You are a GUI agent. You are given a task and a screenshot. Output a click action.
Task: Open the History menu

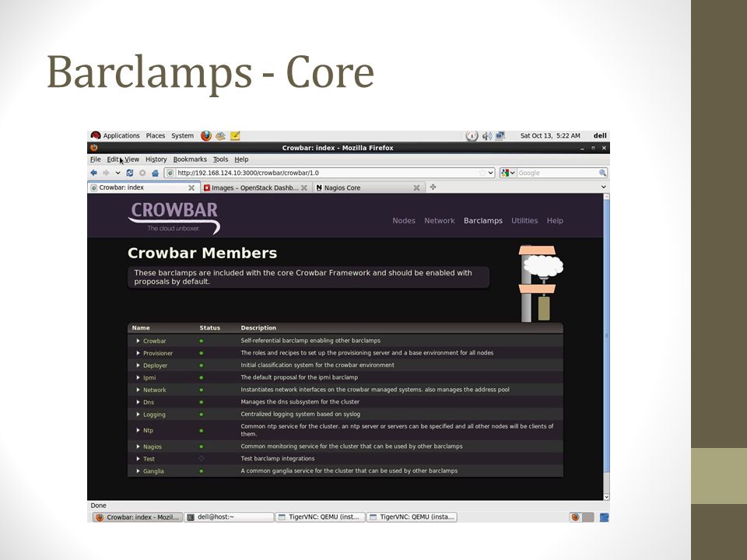tap(156, 159)
